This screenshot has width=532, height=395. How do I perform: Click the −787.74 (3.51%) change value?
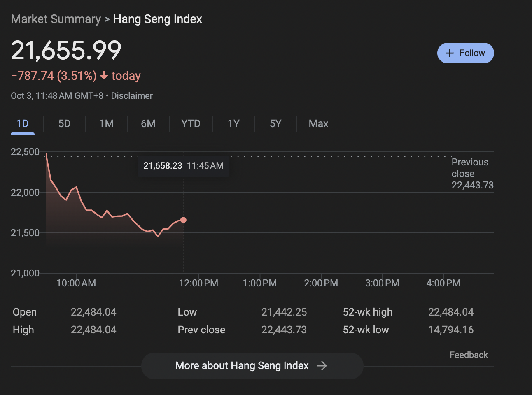coord(54,76)
